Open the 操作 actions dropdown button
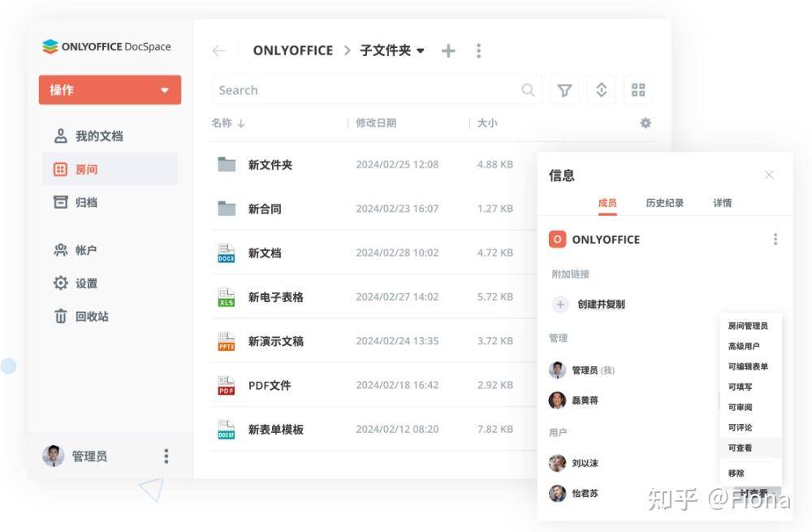The image size is (812, 532). click(x=110, y=89)
